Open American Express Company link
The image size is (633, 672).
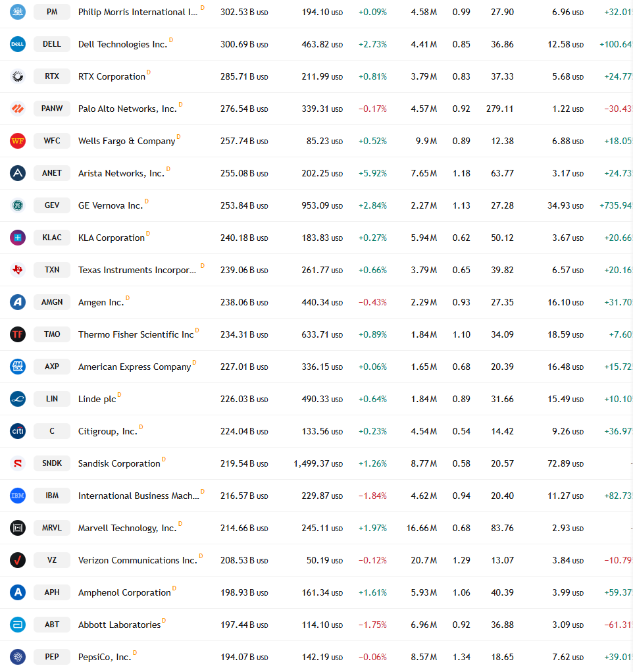click(x=134, y=367)
